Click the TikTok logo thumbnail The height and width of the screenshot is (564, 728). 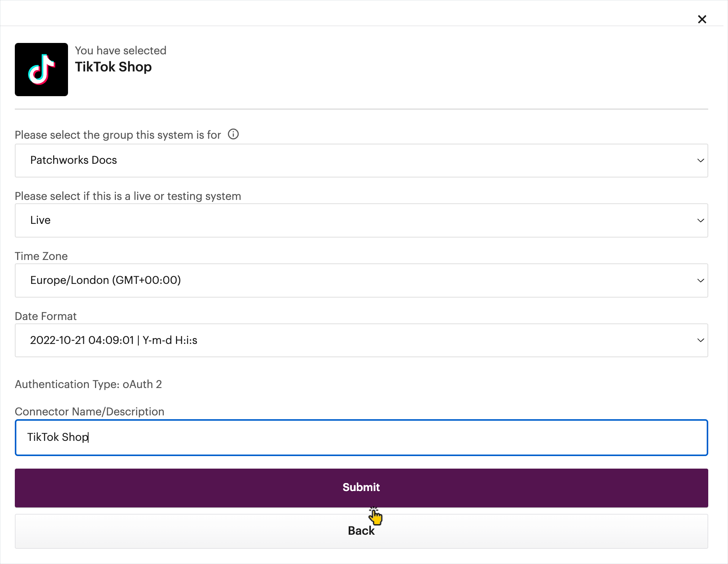click(x=41, y=70)
